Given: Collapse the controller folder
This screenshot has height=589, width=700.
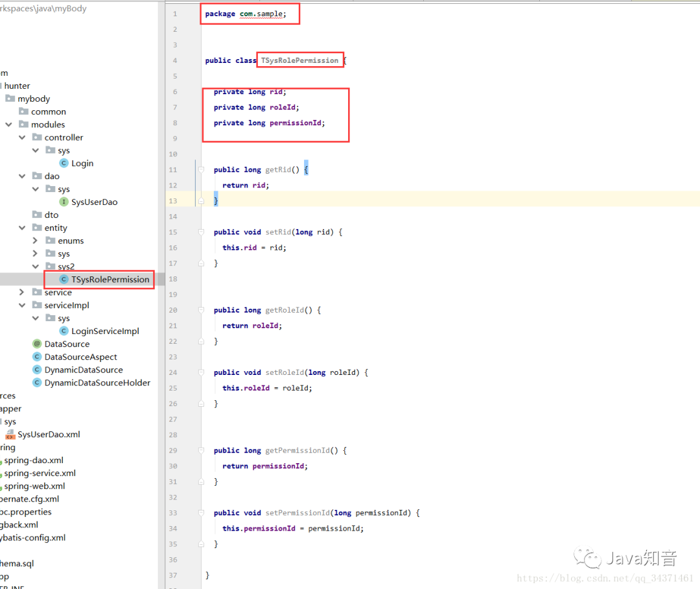Looking at the screenshot, I should click(x=22, y=137).
